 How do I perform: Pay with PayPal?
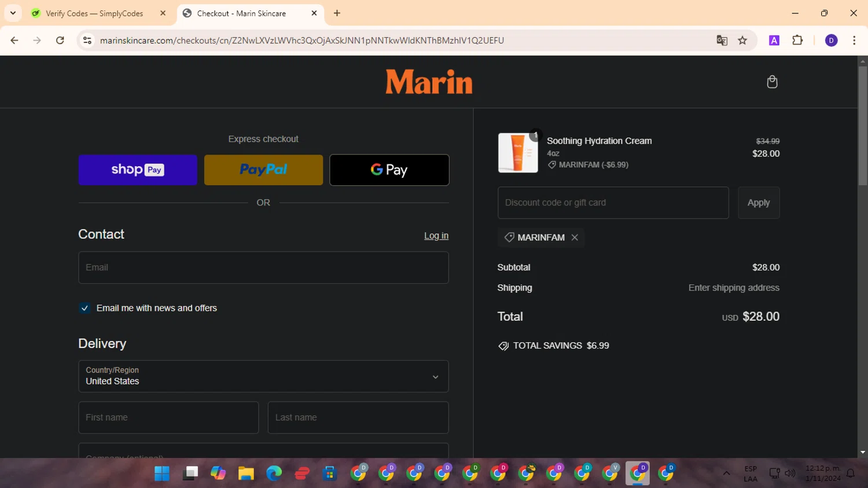(x=263, y=170)
